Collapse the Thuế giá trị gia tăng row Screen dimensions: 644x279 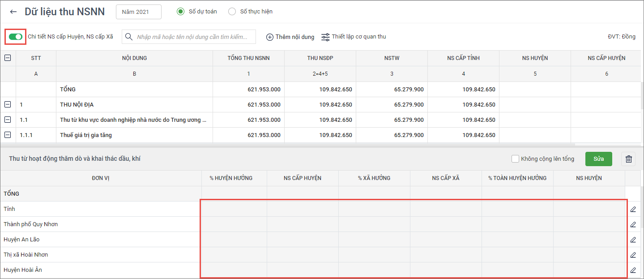[x=8, y=135]
